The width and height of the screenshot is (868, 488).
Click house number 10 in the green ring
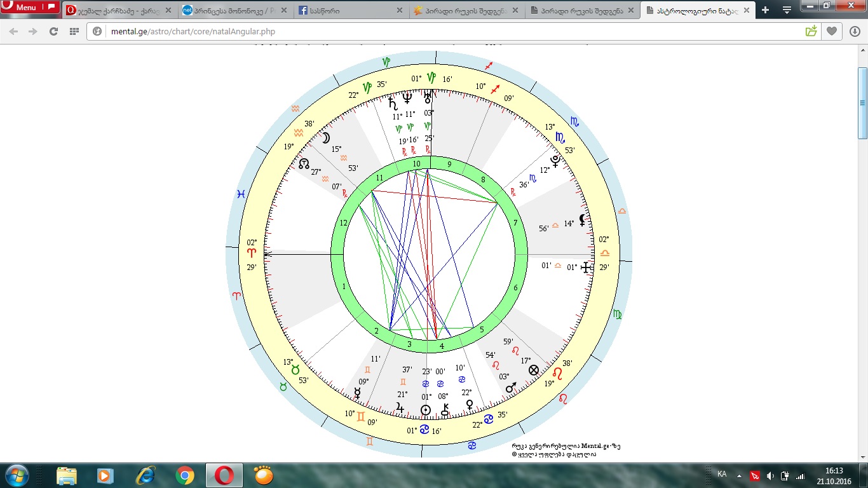coord(416,164)
